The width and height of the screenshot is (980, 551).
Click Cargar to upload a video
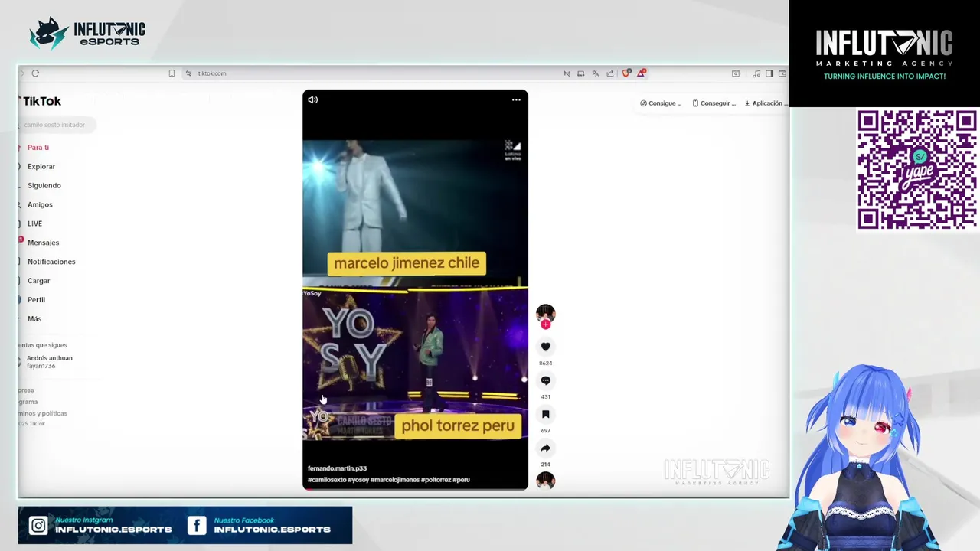(x=38, y=281)
